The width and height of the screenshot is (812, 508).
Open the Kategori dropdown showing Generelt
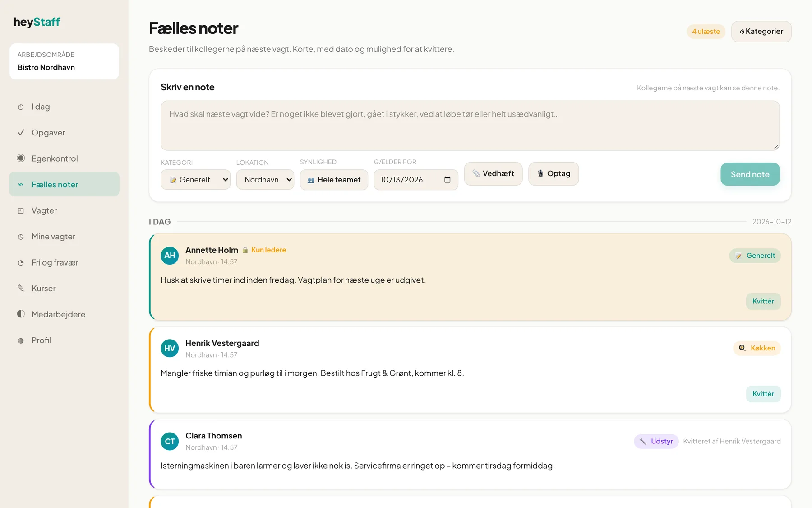(x=195, y=180)
